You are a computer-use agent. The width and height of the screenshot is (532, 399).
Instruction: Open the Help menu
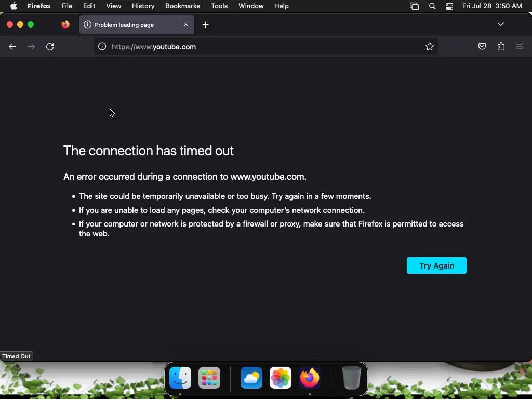pyautogui.click(x=282, y=6)
